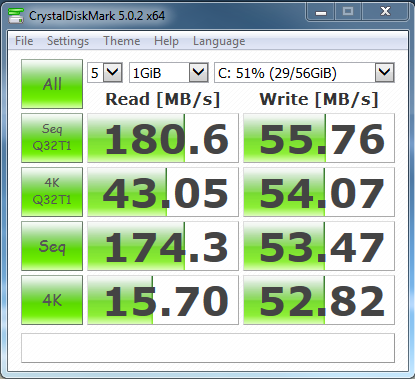Screen dimensions: 415x379
Task: Start the 4K Q32T1 benchmark
Action: pyautogui.click(x=52, y=192)
